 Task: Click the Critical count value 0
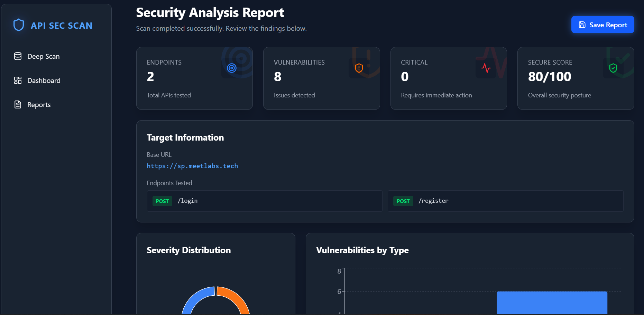pyautogui.click(x=405, y=77)
